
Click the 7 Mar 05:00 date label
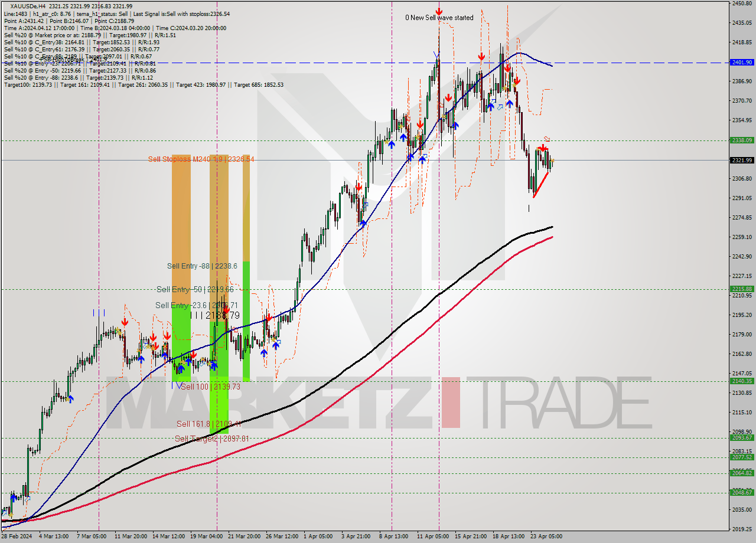pos(92,537)
